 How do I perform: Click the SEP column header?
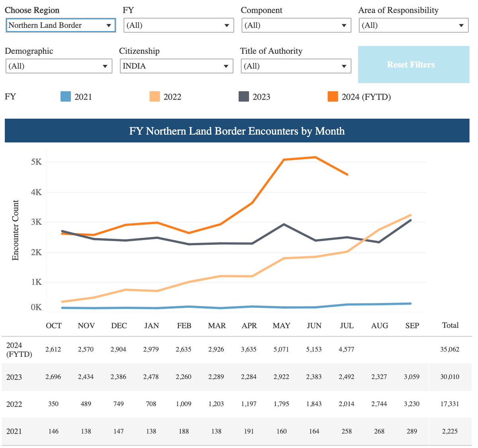pyautogui.click(x=412, y=326)
